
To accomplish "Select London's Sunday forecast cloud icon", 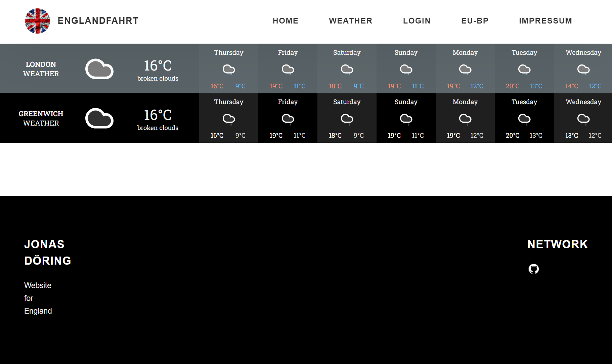I will click(x=406, y=70).
